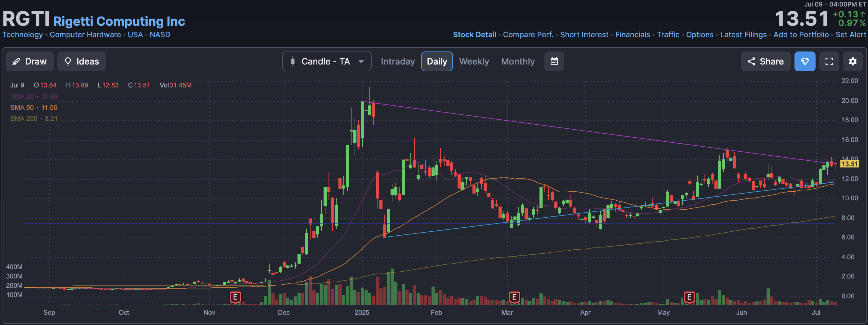The height and width of the screenshot is (325, 868).
Task: Switch to the Intraday timeframe
Action: coord(398,61)
